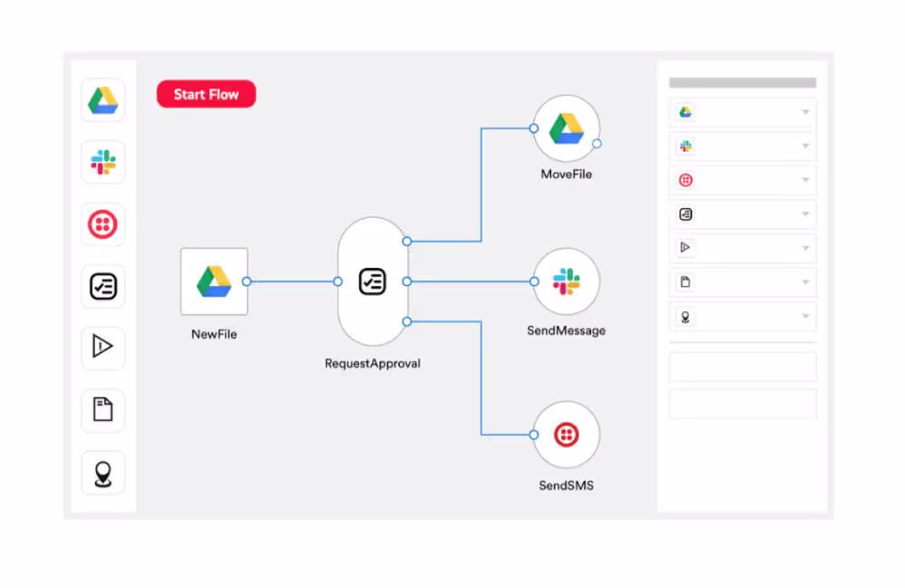Click the approval checklist icon in right panel
This screenshot has height=588, width=905.
click(686, 214)
